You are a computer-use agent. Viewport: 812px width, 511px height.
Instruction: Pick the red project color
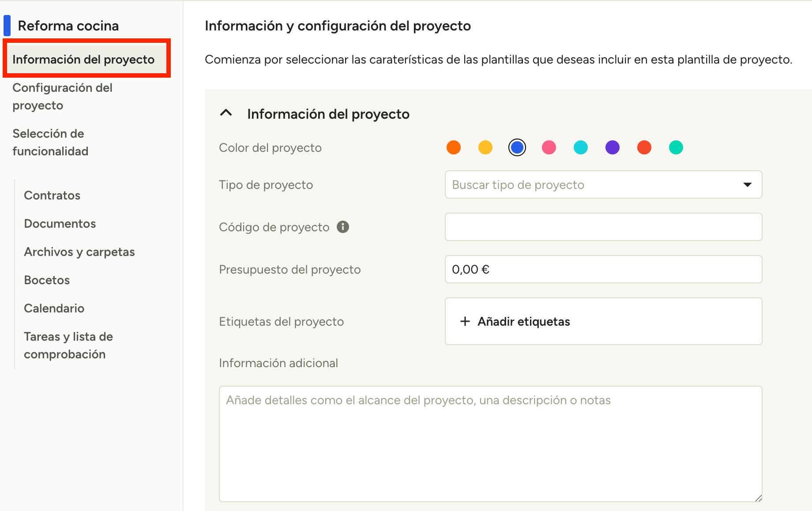[x=644, y=147]
